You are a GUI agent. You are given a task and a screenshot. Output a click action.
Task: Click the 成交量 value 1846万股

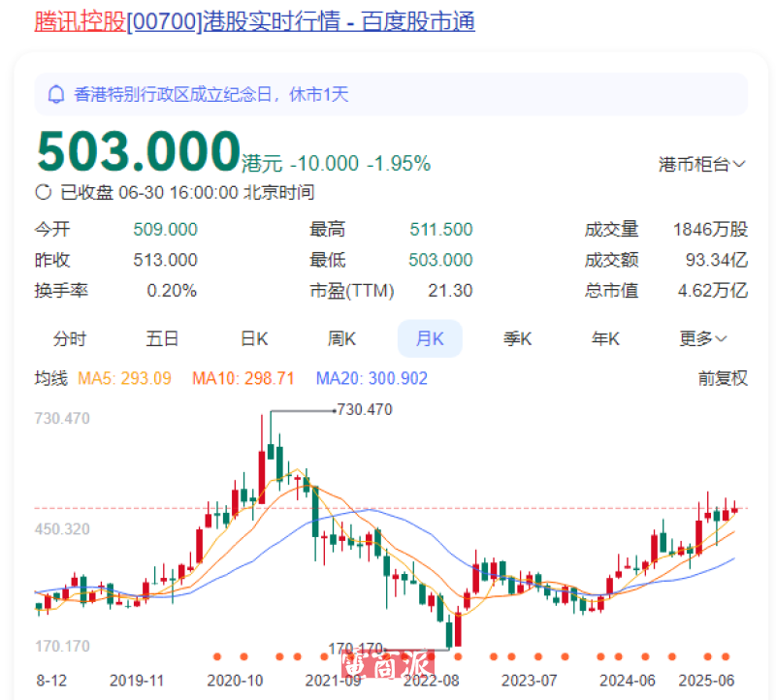coord(710,230)
